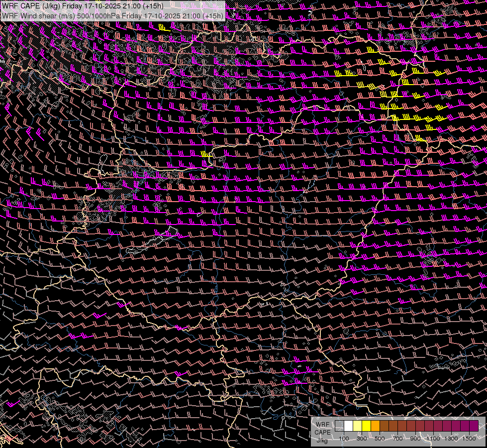487x448 pixels.
Task: Select the last purple swatch above 1500
Action: [474, 426]
